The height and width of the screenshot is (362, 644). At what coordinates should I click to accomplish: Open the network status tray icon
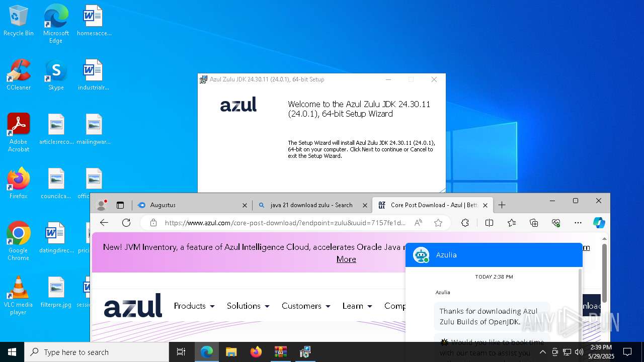click(567, 352)
